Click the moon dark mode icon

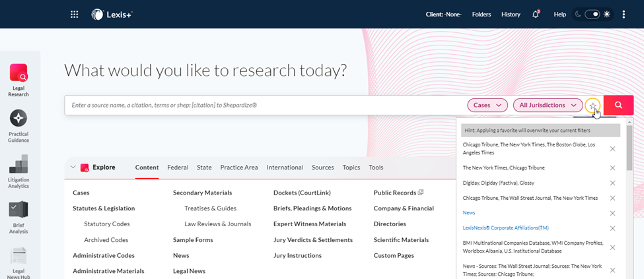pos(578,15)
